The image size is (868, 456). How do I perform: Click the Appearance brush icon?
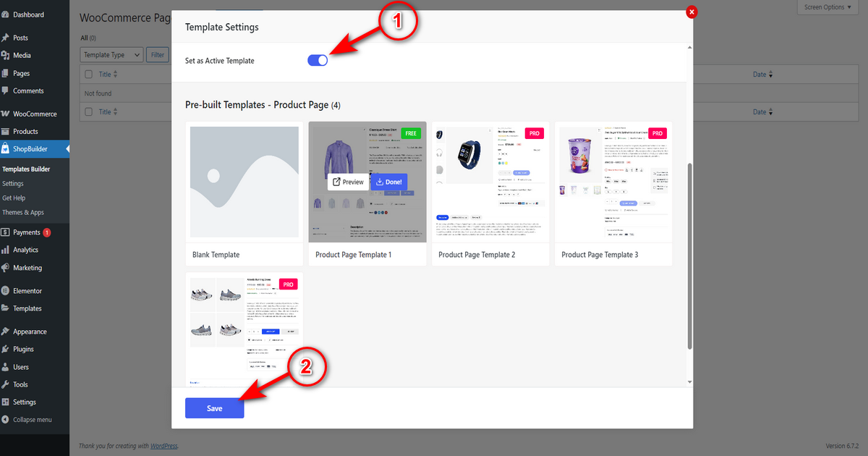pyautogui.click(x=6, y=332)
